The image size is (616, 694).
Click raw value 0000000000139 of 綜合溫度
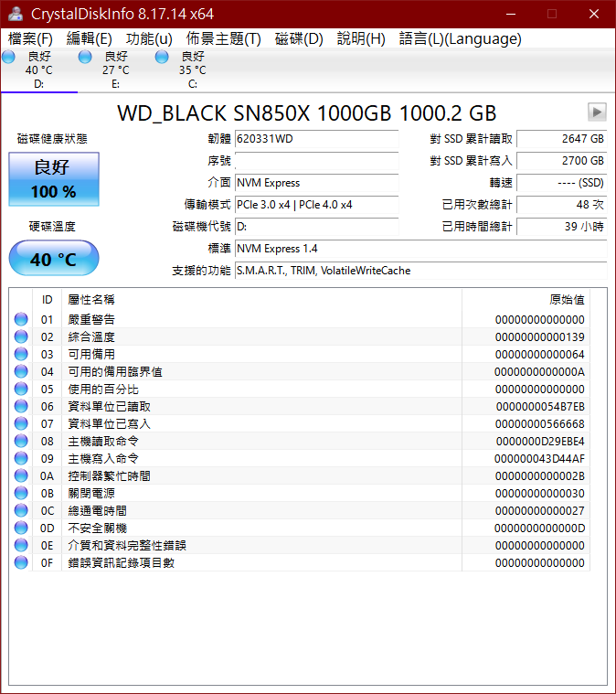point(540,336)
